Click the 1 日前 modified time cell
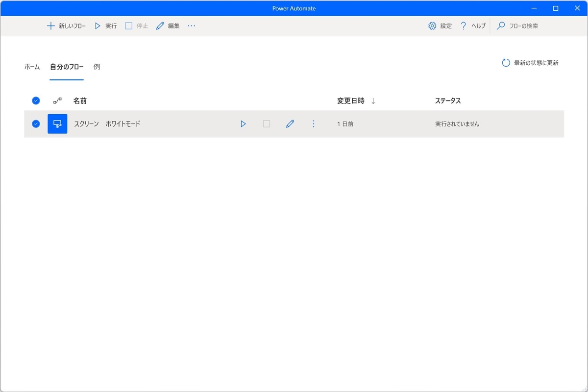 coord(345,124)
